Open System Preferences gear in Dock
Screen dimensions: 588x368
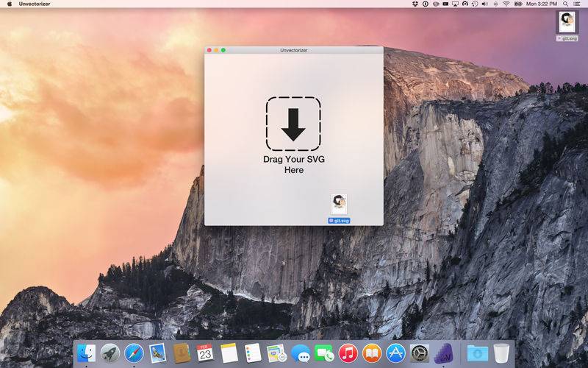tap(419, 353)
